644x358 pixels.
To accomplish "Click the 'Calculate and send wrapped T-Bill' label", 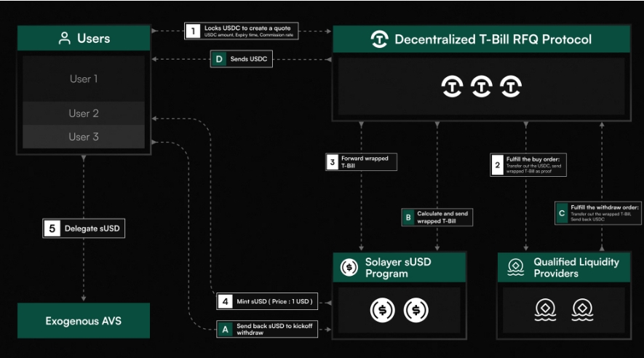I will click(x=442, y=218).
